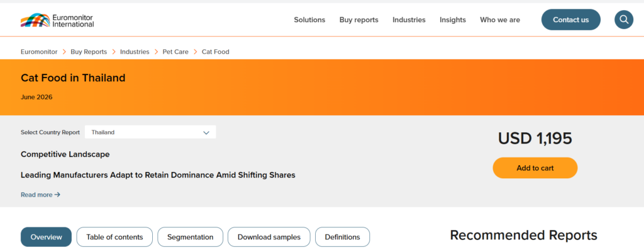
Task: Select the Overview tab
Action: pos(46,237)
